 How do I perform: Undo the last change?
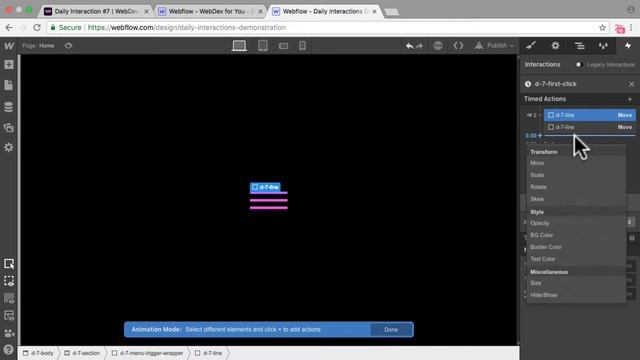[409, 46]
